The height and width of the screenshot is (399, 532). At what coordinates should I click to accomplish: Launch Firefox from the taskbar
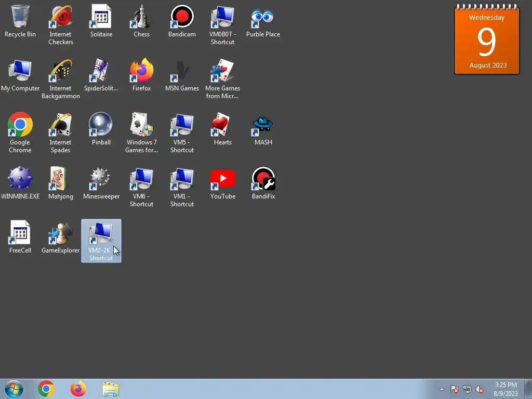[78, 389]
